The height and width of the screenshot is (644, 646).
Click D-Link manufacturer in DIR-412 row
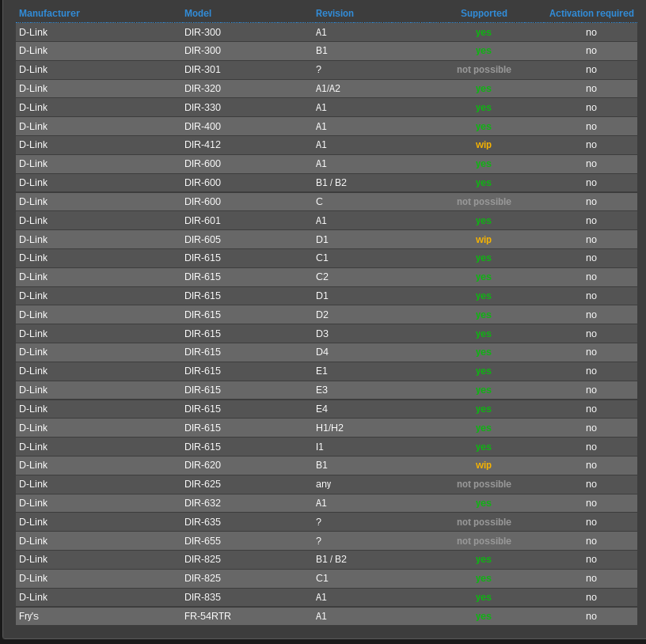pyautogui.click(x=33, y=145)
